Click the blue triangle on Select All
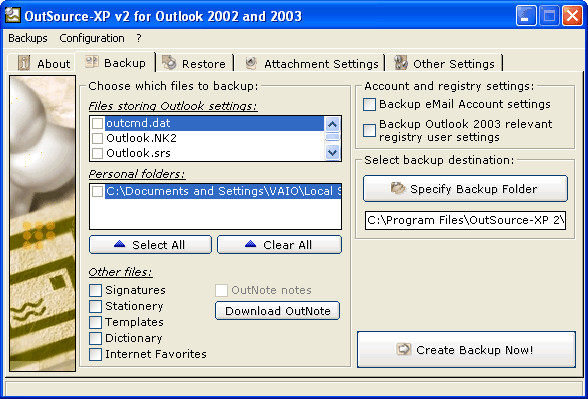Image resolution: width=588 pixels, height=399 pixels. [x=119, y=244]
